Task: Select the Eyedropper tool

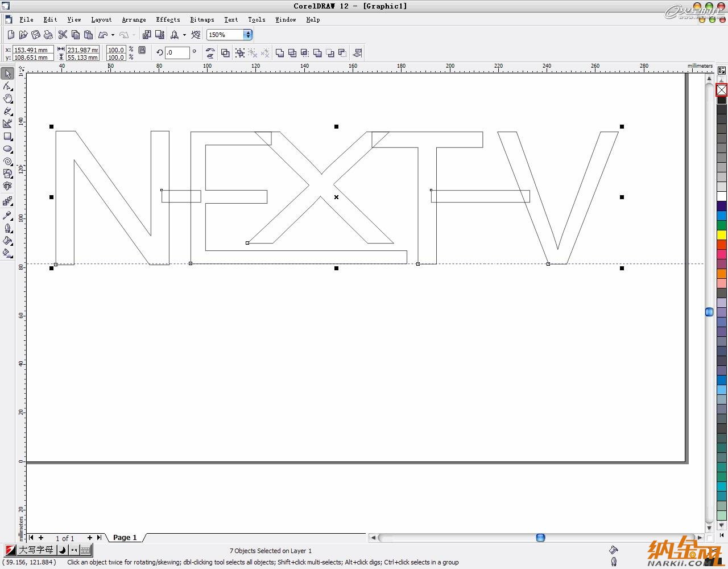Action: point(7,216)
